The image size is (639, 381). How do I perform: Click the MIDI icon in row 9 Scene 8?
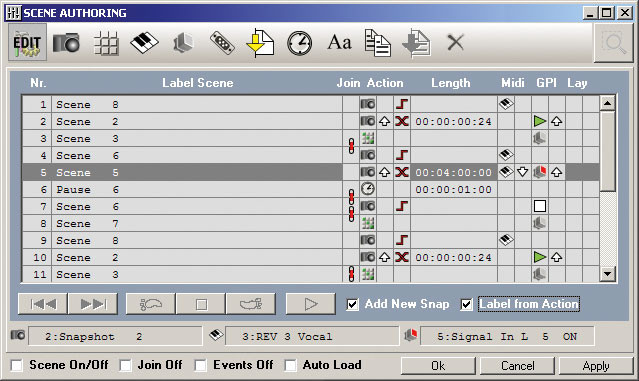506,240
